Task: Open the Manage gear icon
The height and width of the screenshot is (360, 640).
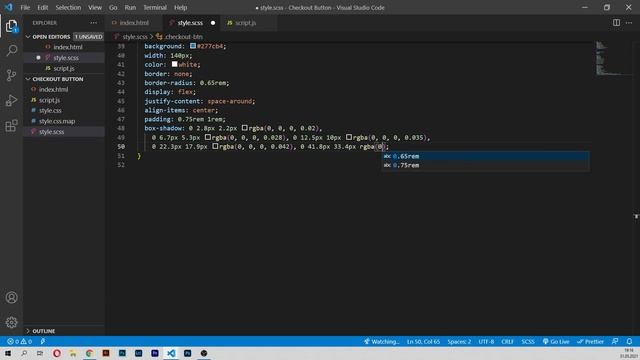Action: 11,322
